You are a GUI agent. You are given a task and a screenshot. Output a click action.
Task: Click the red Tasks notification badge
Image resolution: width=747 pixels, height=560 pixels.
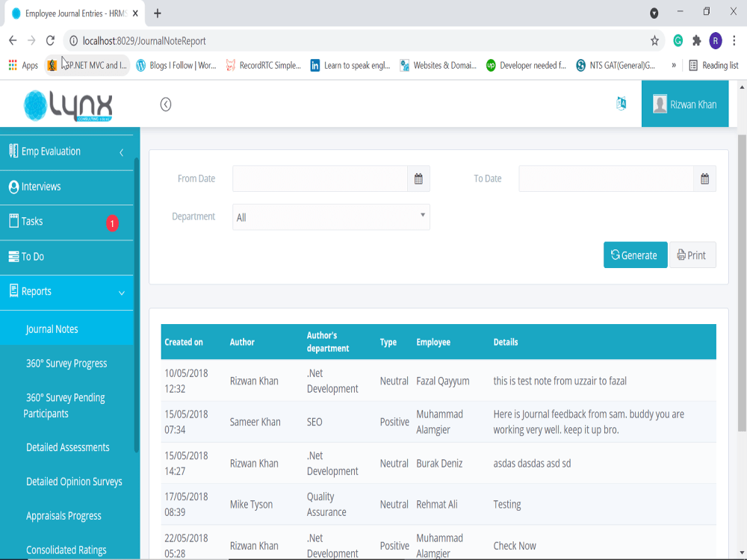[113, 223]
